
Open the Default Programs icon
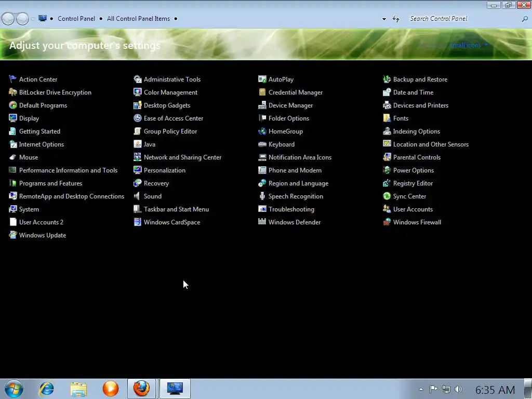click(x=12, y=105)
